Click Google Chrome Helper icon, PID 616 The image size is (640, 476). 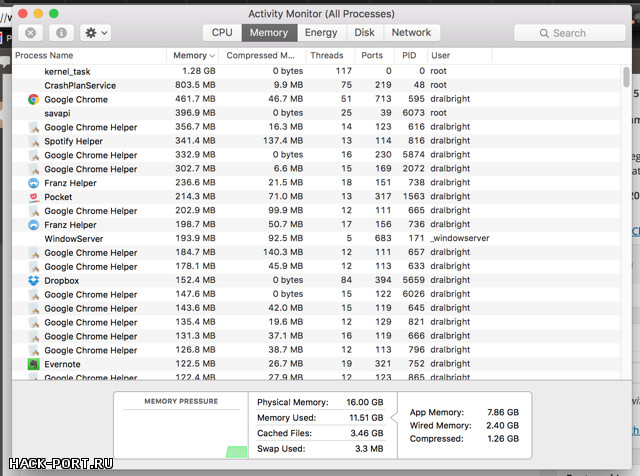point(33,127)
